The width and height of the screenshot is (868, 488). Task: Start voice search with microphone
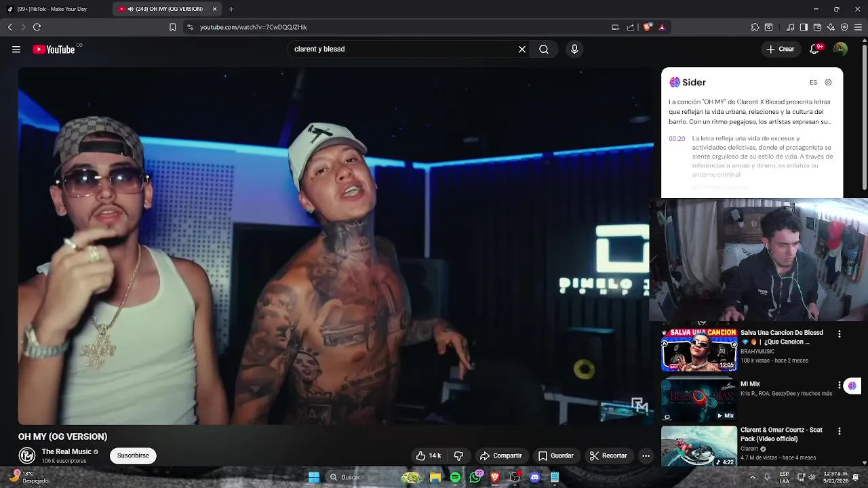(574, 49)
